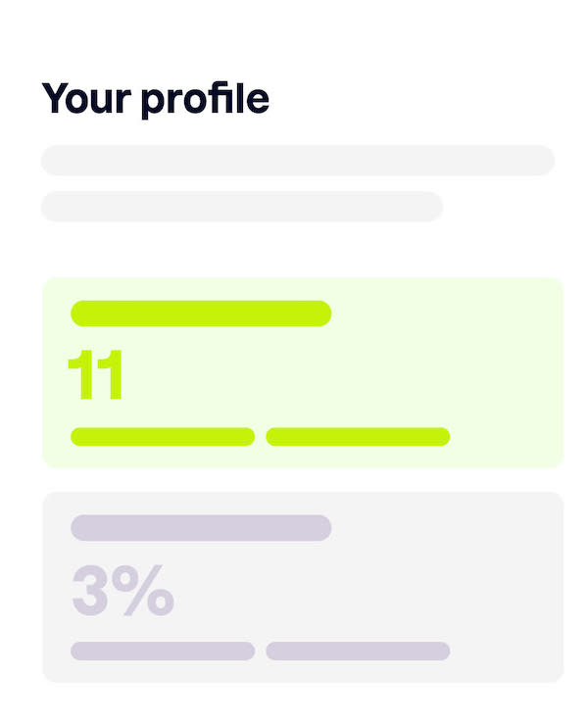Click the right green bar below 11
Screen dimensions: 588x724
click(x=358, y=437)
